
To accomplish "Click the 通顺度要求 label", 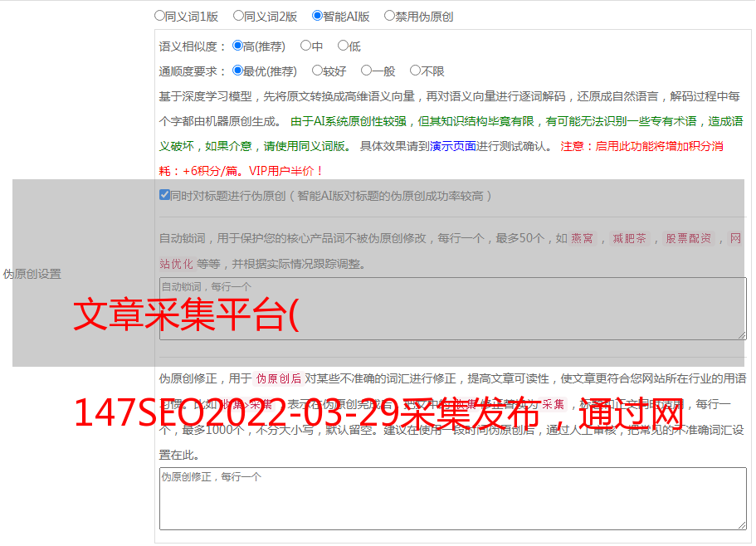I will coord(192,72).
